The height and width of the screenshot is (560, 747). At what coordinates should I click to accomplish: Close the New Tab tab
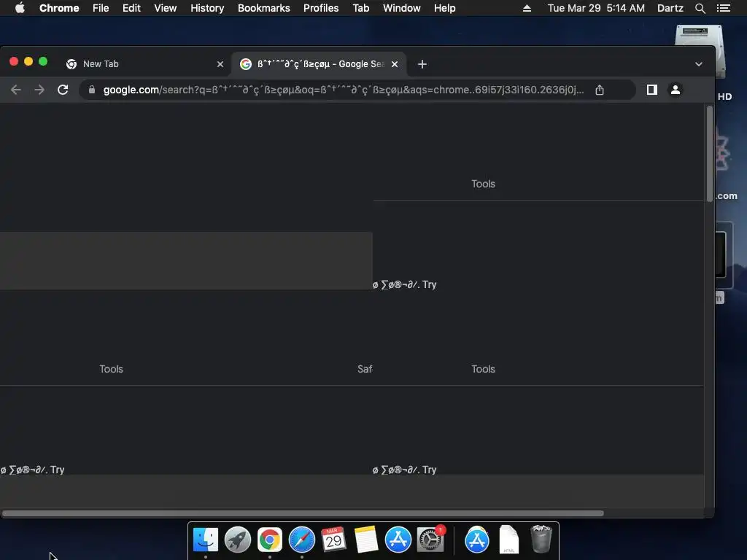220,64
